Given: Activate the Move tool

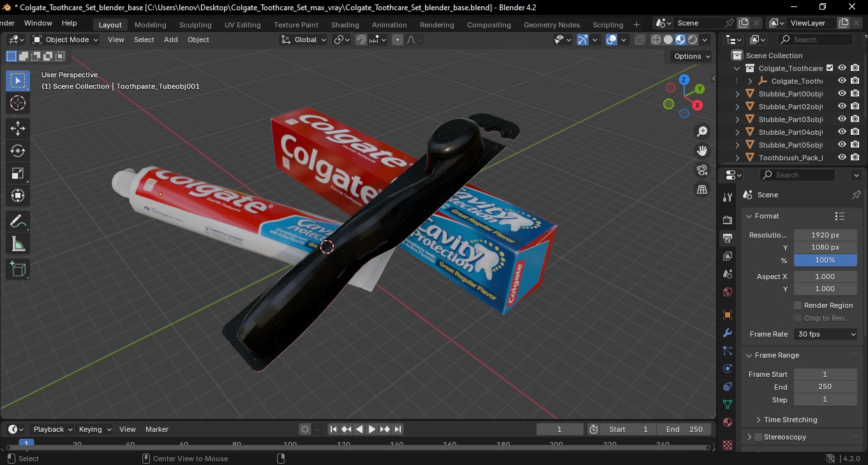Looking at the screenshot, I should click(18, 128).
